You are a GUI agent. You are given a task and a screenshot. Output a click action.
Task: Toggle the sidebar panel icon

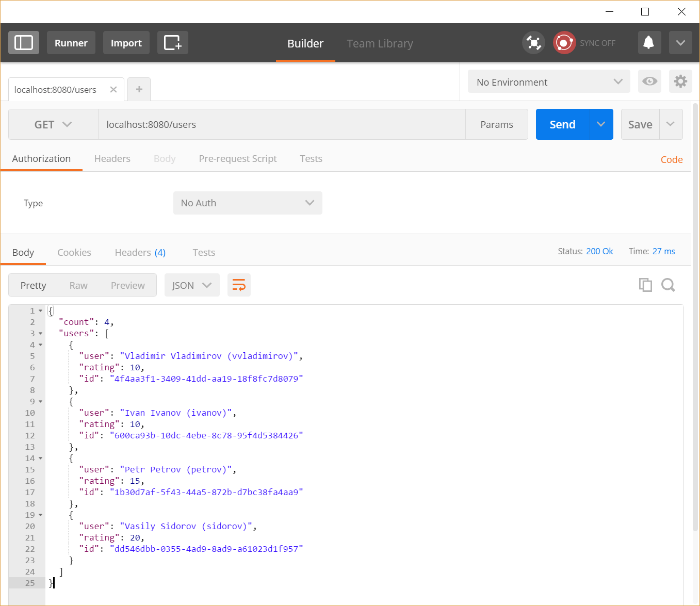[24, 42]
